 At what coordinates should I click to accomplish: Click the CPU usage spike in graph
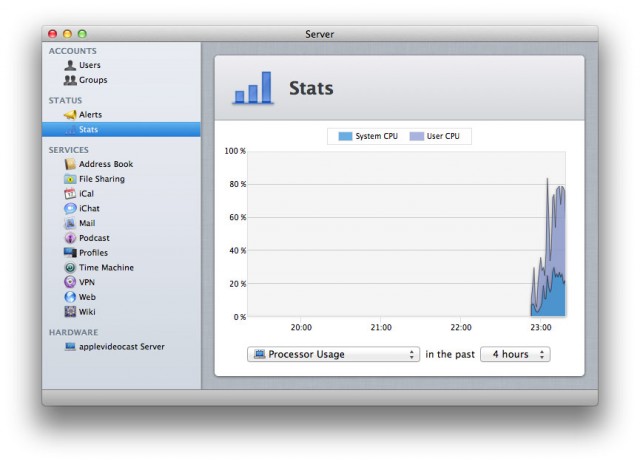[x=548, y=247]
